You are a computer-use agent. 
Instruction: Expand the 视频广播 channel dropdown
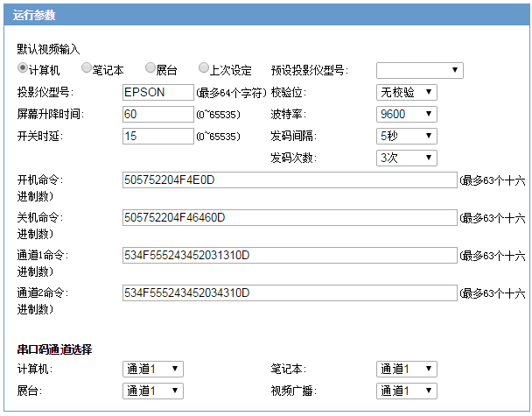tap(406, 391)
